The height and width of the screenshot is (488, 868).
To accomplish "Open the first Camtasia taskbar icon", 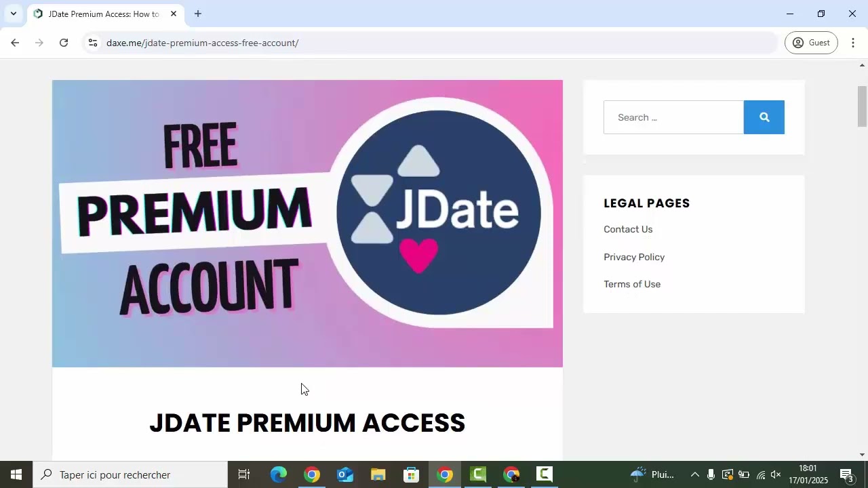I will coord(478,474).
